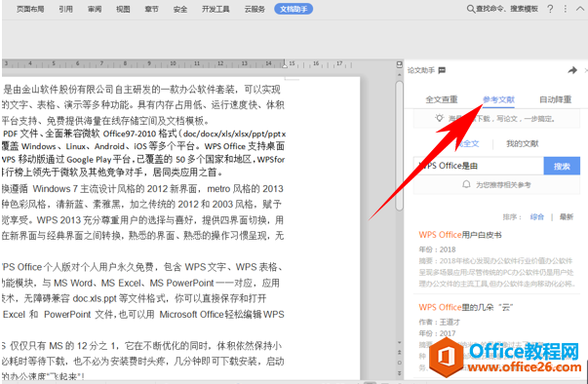
Task: Click the 年份：2017 text
Action: [437, 333]
